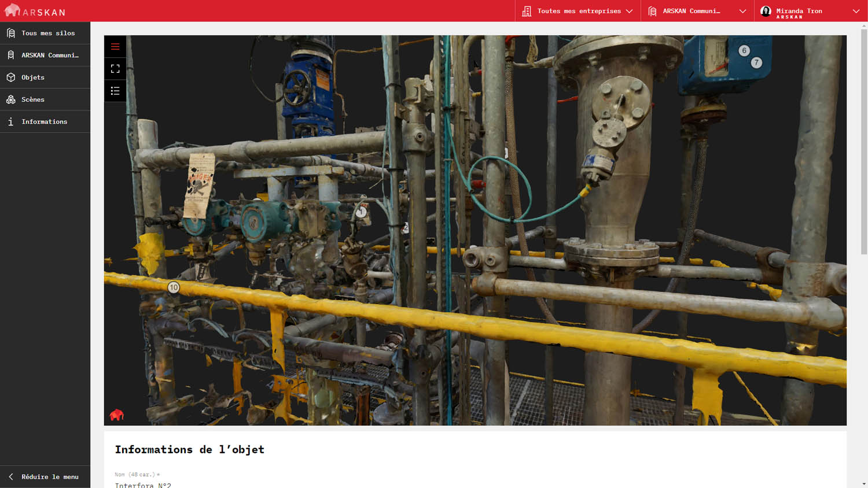Select annotation marker 1 on the valve
The height and width of the screenshot is (488, 868).
pyautogui.click(x=361, y=212)
